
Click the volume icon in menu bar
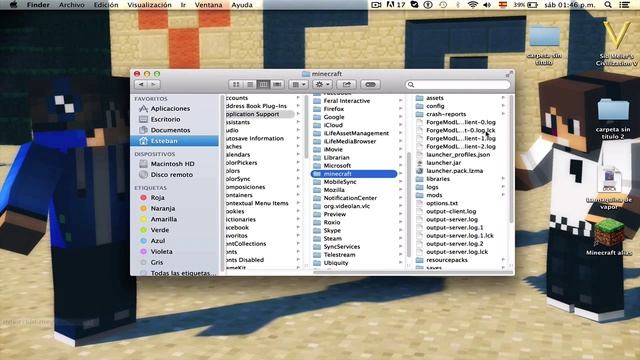click(x=487, y=5)
